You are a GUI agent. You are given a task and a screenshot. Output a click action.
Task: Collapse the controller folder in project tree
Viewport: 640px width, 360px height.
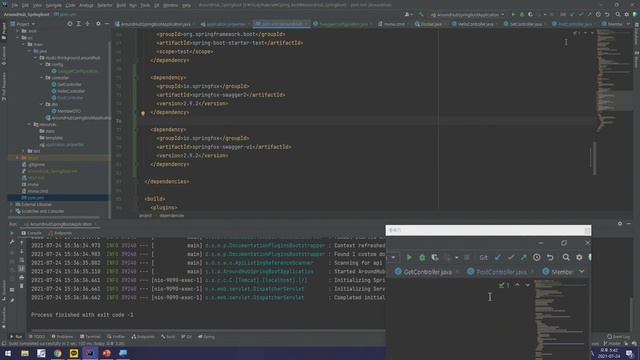click(42, 78)
